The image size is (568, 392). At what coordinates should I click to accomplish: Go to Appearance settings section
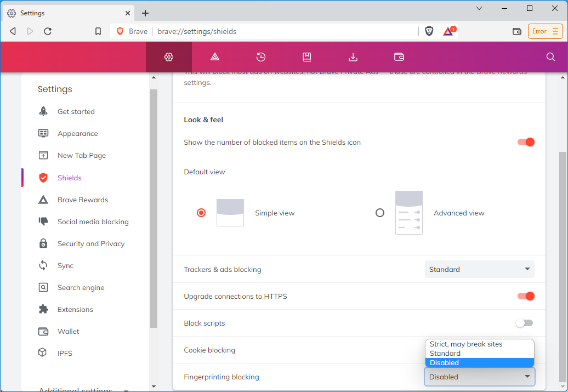(77, 133)
